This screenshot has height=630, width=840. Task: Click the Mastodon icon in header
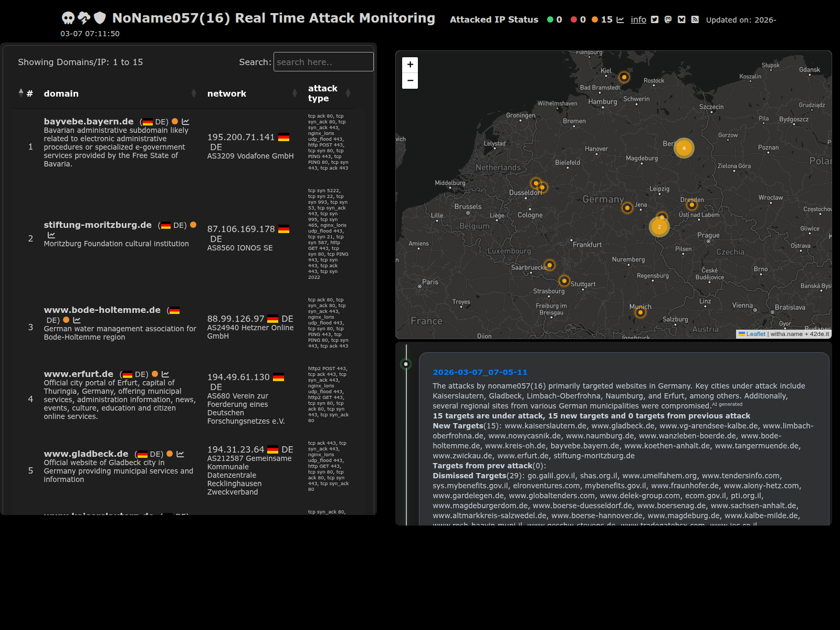click(x=668, y=19)
